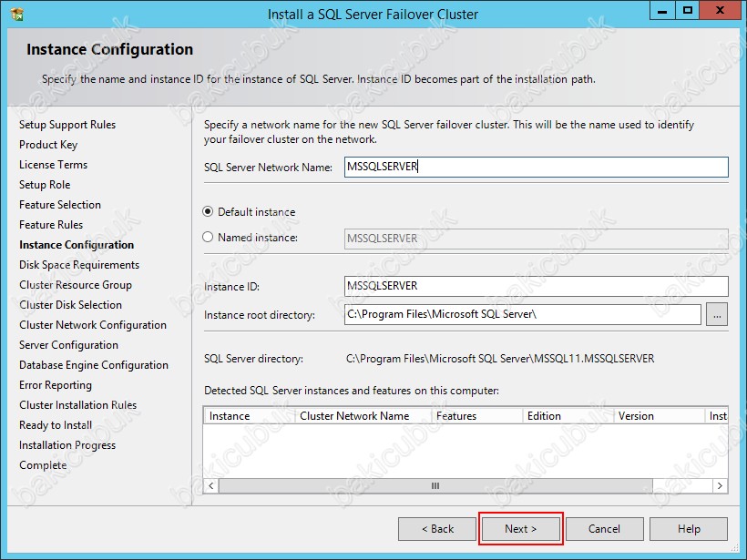This screenshot has height=560, width=747.
Task: Browse for instance root directory with ellipsis button
Action: [x=717, y=314]
